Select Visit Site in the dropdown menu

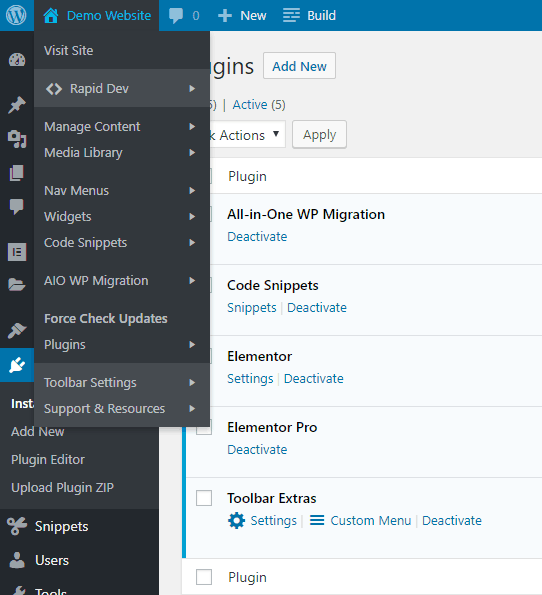click(x=69, y=50)
